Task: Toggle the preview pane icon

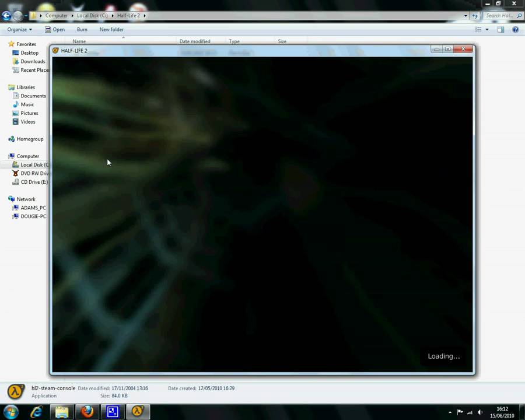Action: 501,30
